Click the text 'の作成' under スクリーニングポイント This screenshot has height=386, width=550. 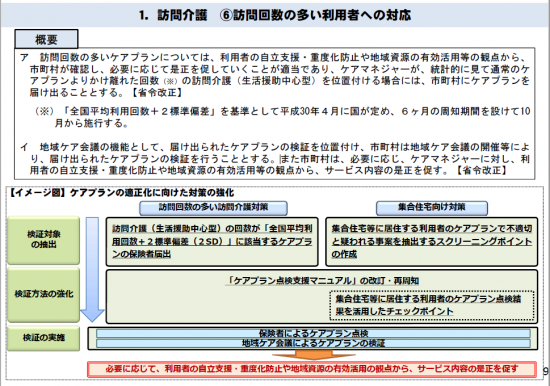[x=344, y=254]
